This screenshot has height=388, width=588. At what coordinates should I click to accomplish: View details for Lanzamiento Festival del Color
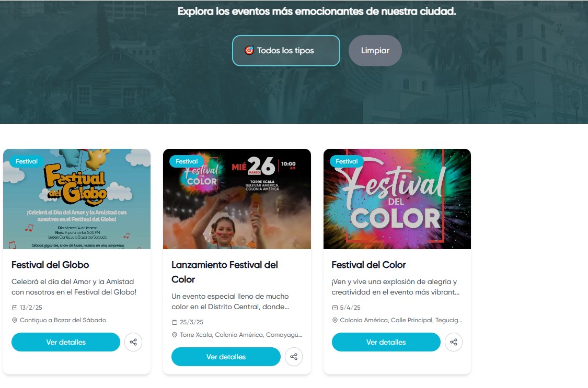pyautogui.click(x=226, y=357)
